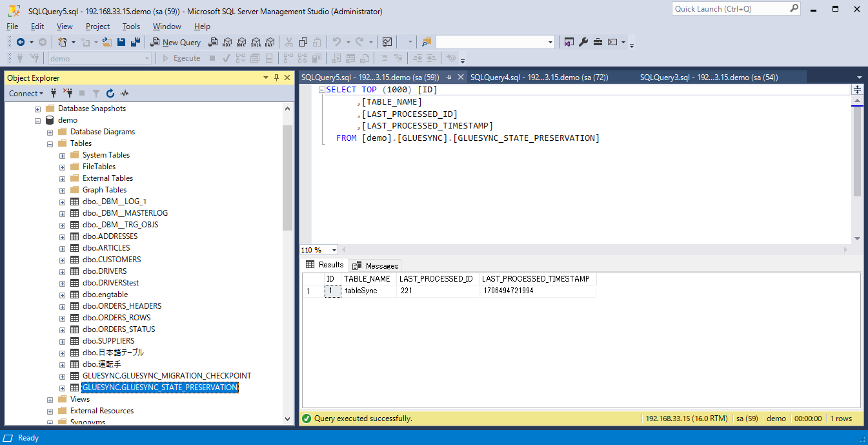Click the tableSync cell in results
Viewport: 868px width, 445px height.
coord(368,291)
